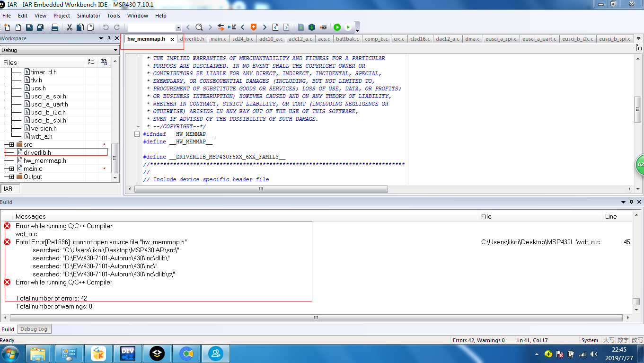Click the volume speaker tray icon
The image size is (644, 363).
click(593, 354)
